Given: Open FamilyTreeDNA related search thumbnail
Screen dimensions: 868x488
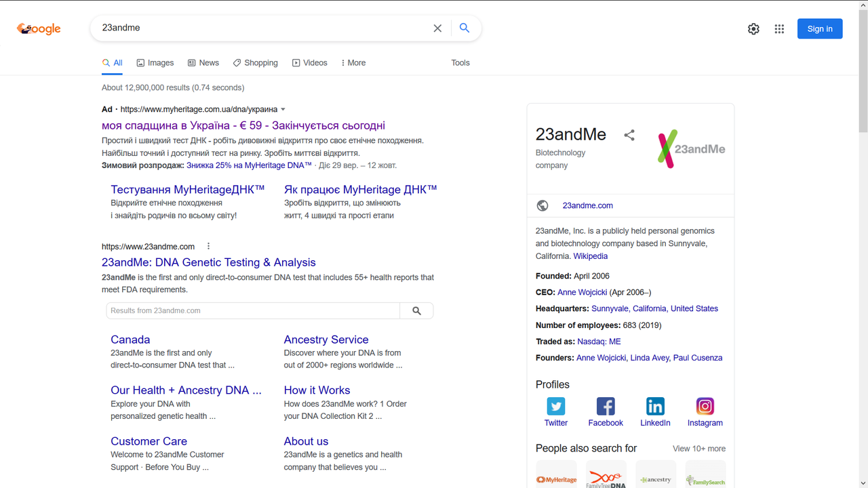Looking at the screenshot, I should pos(606,474).
